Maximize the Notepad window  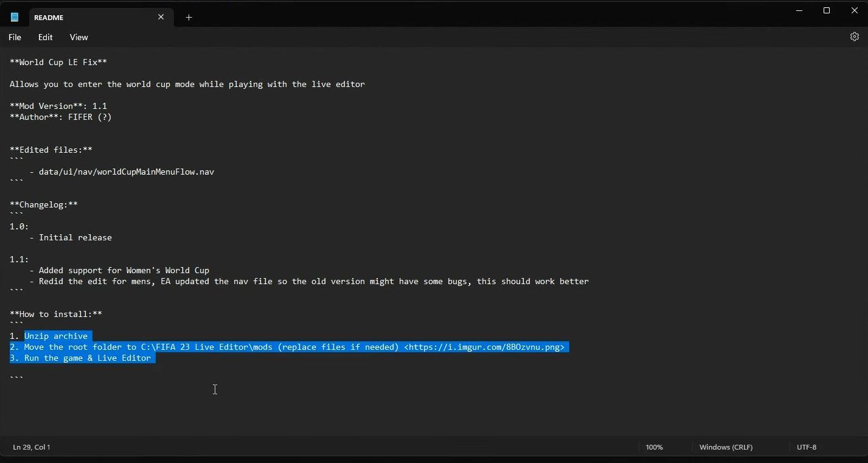pyautogui.click(x=827, y=10)
